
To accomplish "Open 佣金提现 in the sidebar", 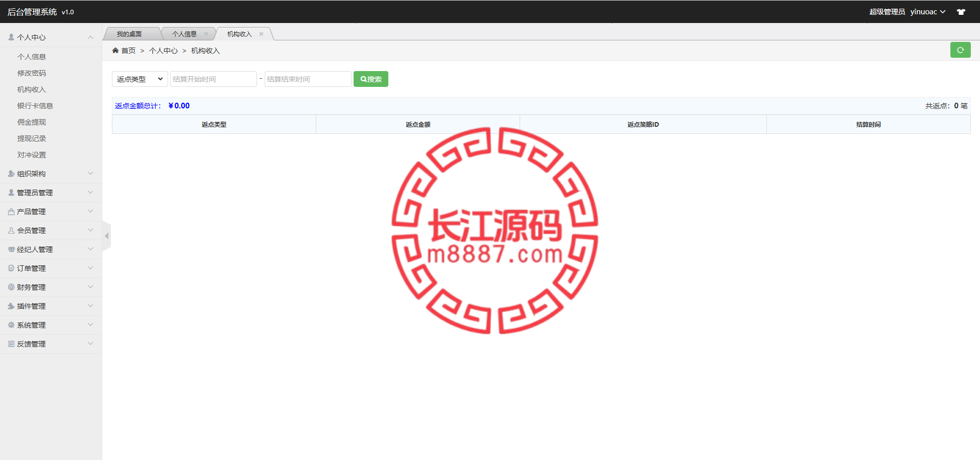I will (x=32, y=122).
